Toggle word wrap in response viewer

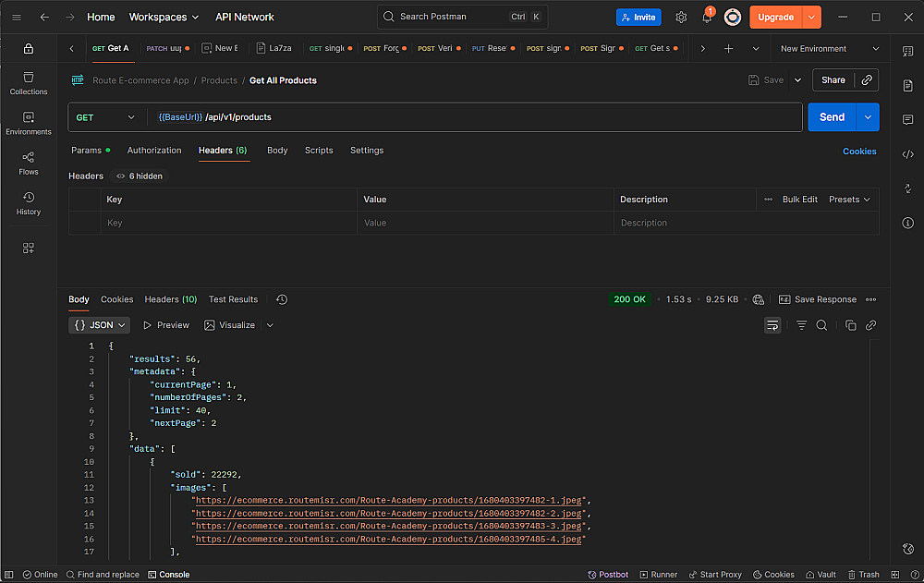(772, 325)
